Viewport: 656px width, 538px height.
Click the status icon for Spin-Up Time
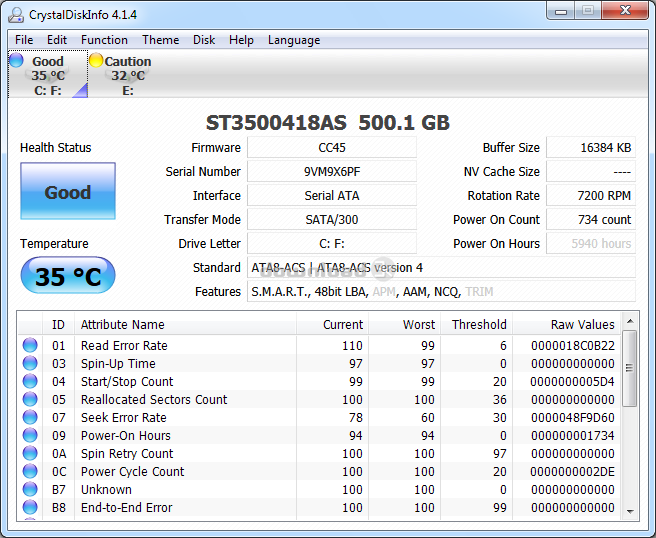click(x=30, y=363)
